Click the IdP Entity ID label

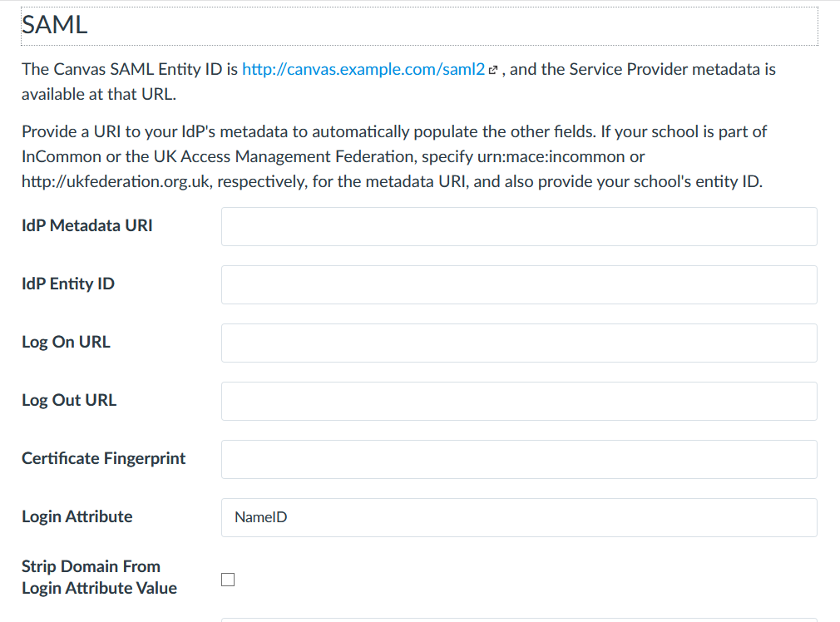click(x=68, y=283)
